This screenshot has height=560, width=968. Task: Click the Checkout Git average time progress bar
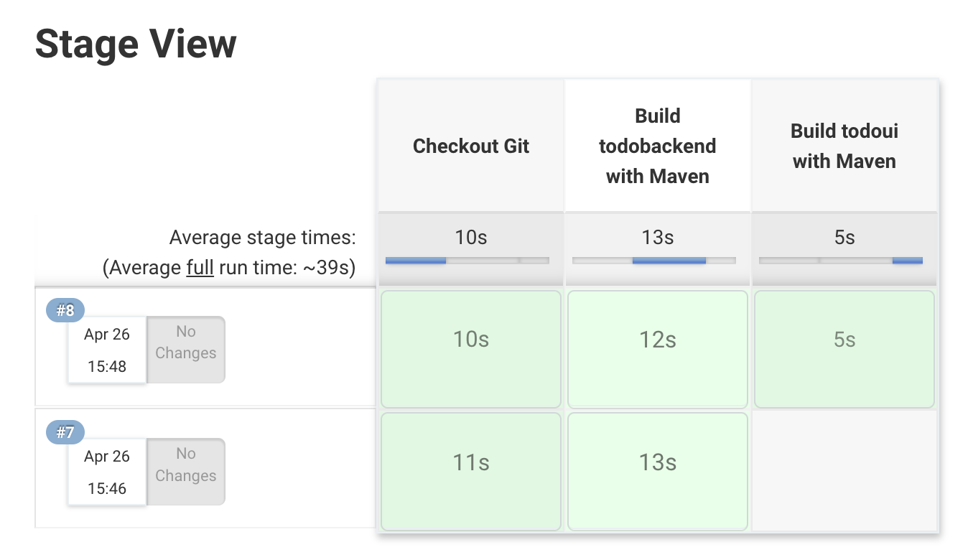point(467,261)
